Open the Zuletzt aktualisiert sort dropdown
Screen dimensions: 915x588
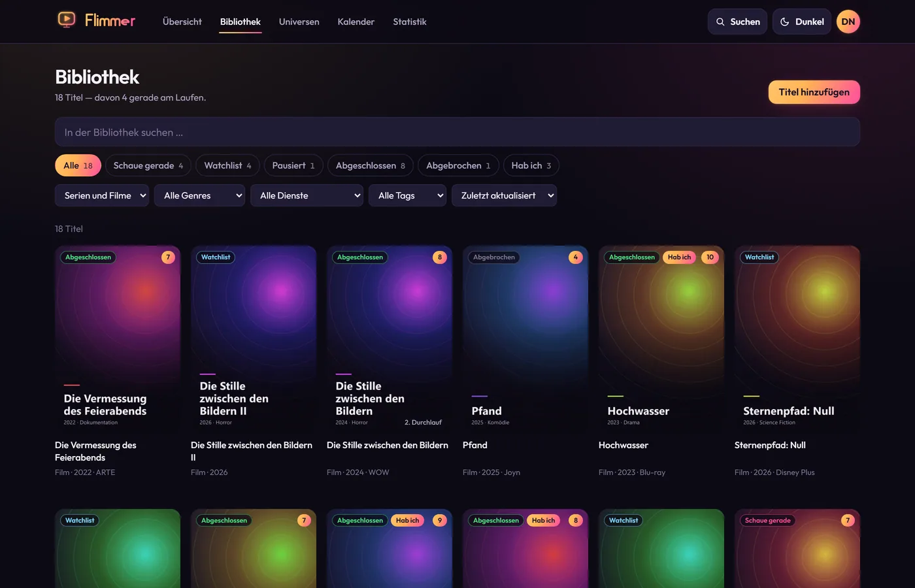504,195
